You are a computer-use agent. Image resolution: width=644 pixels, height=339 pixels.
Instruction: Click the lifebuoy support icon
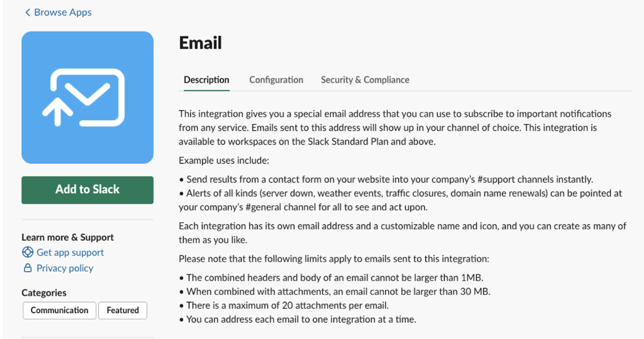click(27, 252)
